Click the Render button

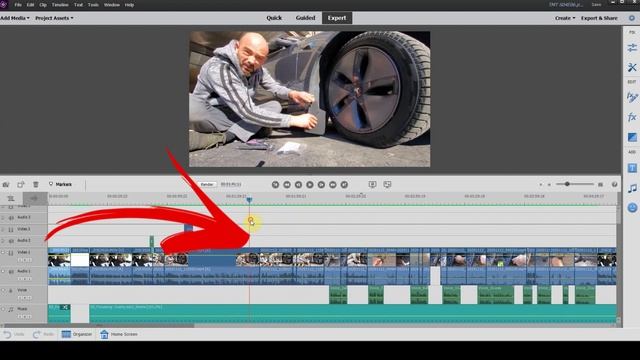tap(207, 184)
